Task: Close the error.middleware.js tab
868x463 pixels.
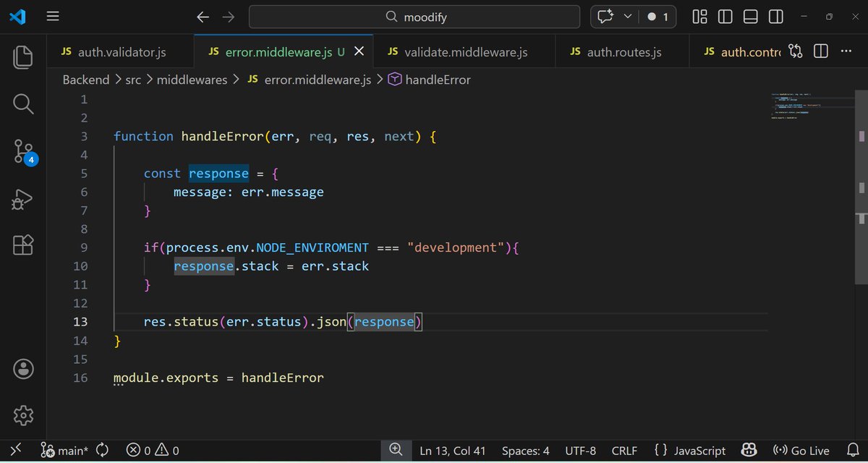Action: click(359, 51)
